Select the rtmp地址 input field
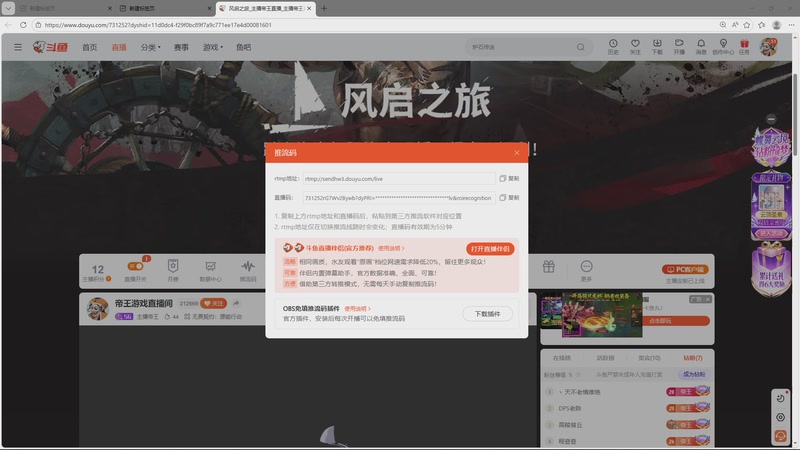The image size is (800, 450). click(399, 179)
